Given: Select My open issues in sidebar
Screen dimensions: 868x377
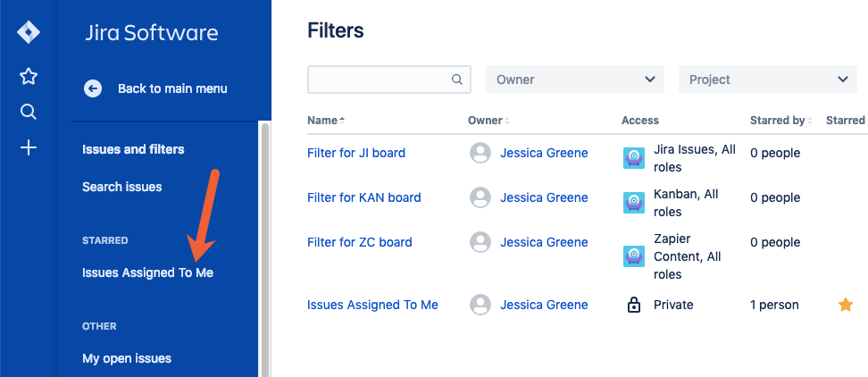Looking at the screenshot, I should (127, 359).
